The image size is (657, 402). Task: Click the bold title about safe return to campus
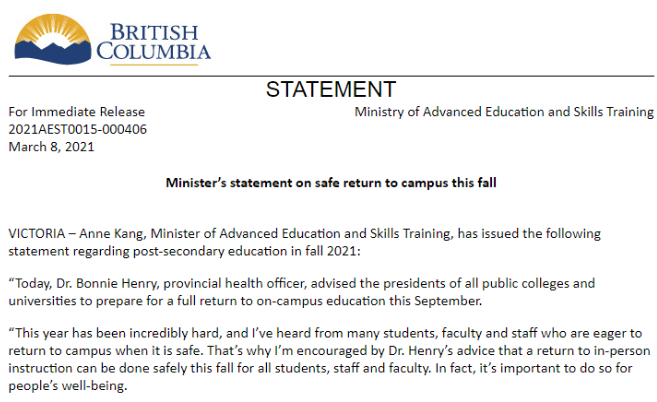tap(330, 183)
